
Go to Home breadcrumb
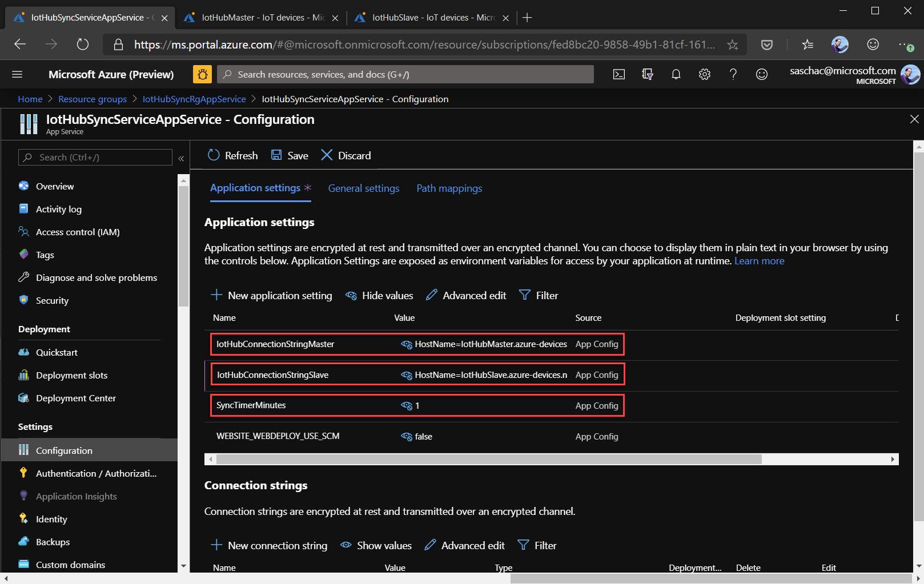coord(30,99)
